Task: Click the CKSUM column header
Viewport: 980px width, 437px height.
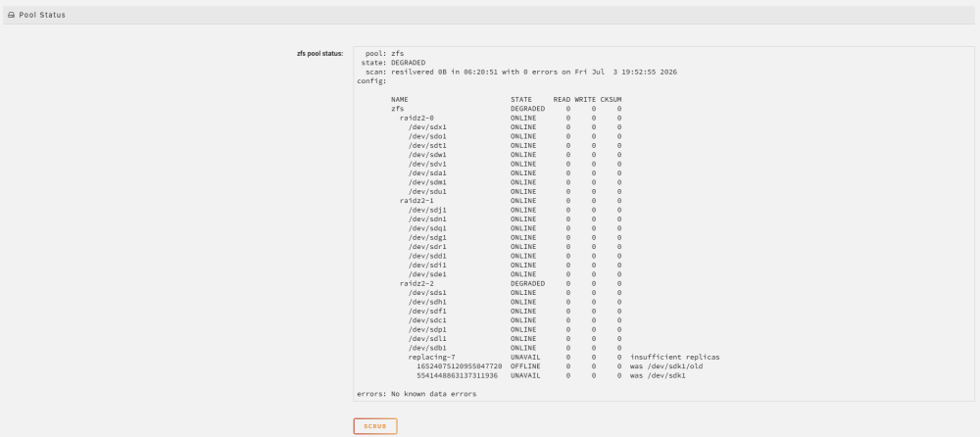Action: tap(611, 99)
